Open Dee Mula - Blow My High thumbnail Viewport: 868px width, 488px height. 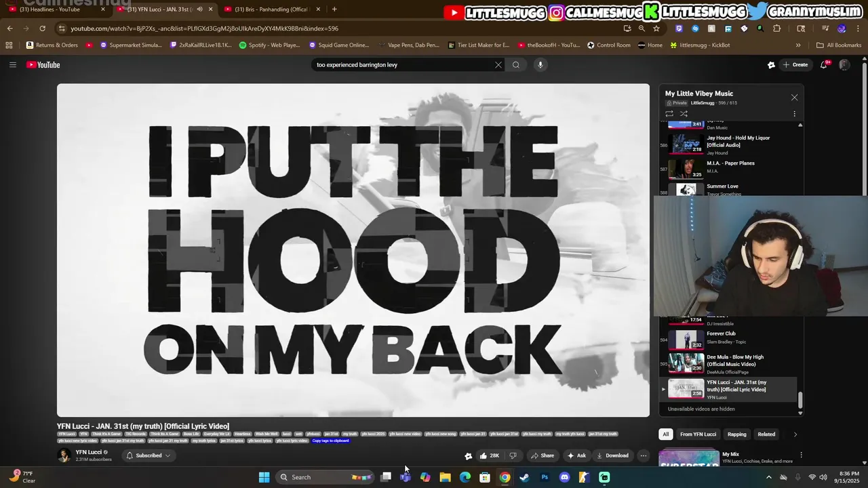(x=686, y=363)
